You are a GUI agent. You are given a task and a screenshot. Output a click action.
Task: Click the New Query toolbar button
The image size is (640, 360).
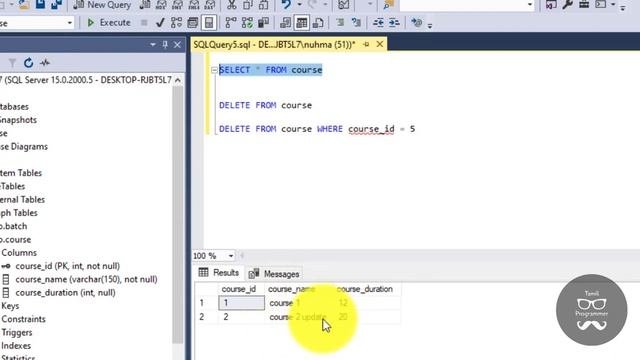coord(102,5)
